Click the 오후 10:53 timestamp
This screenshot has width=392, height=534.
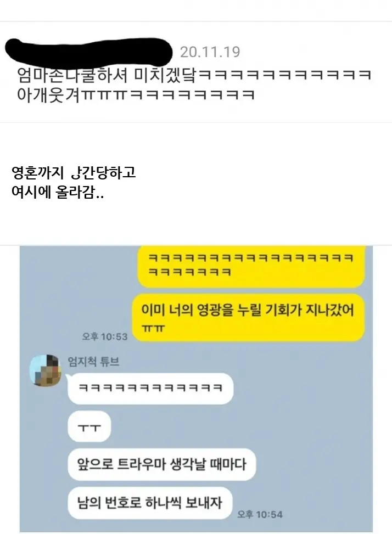pos(104,336)
